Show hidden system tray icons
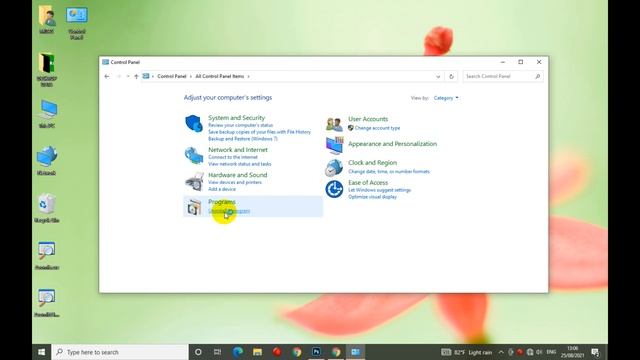The width and height of the screenshot is (640, 360). [x=501, y=352]
